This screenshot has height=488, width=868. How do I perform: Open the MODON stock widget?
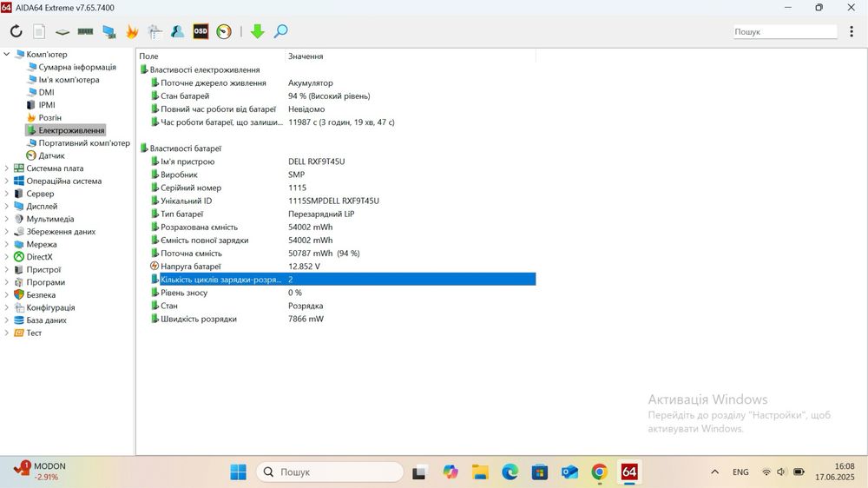(40, 472)
